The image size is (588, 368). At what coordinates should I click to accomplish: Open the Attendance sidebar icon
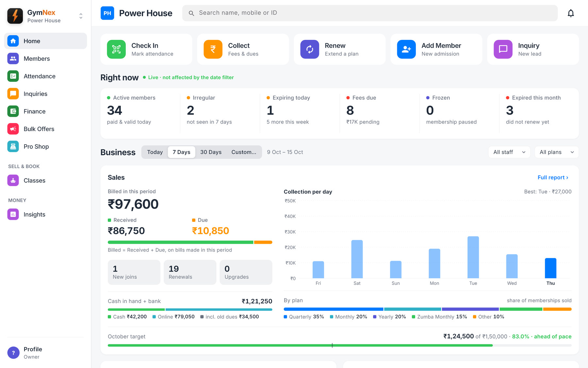pyautogui.click(x=13, y=76)
